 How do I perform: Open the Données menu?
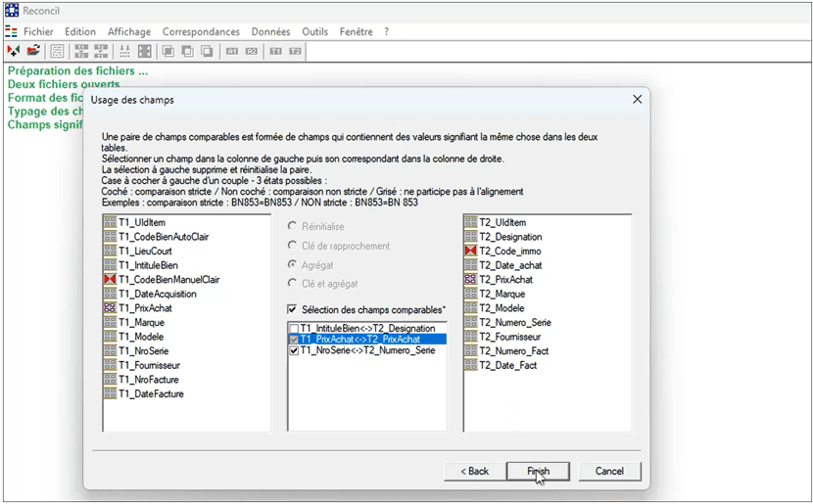tap(270, 31)
